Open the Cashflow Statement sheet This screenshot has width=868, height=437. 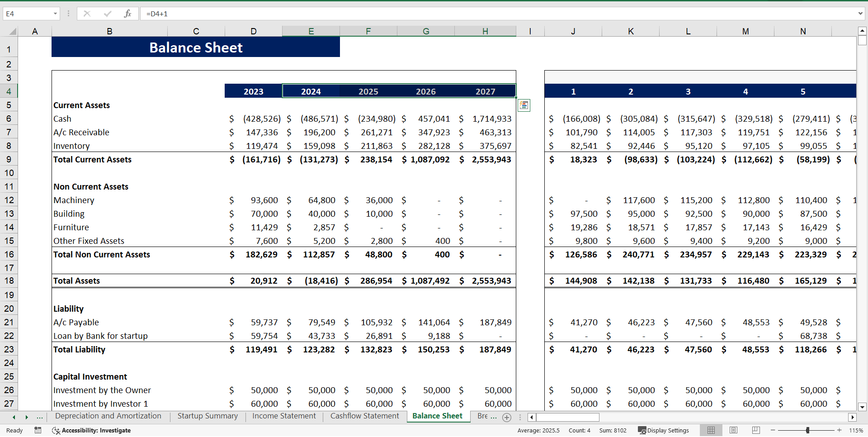(364, 416)
